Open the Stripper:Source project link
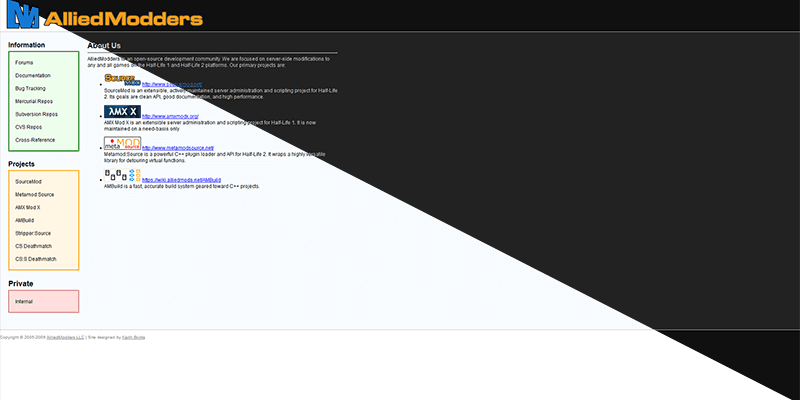Viewport: 800px width, 400px height. pos(33,233)
